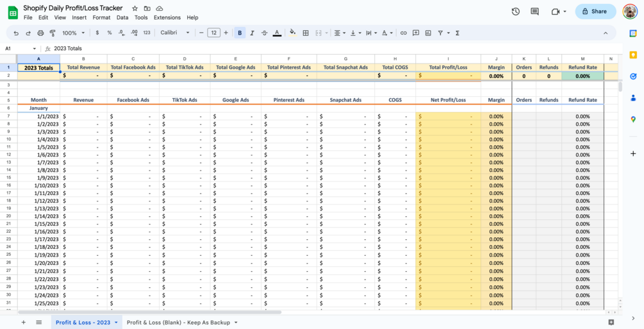Click the font size 12 field

coord(213,33)
